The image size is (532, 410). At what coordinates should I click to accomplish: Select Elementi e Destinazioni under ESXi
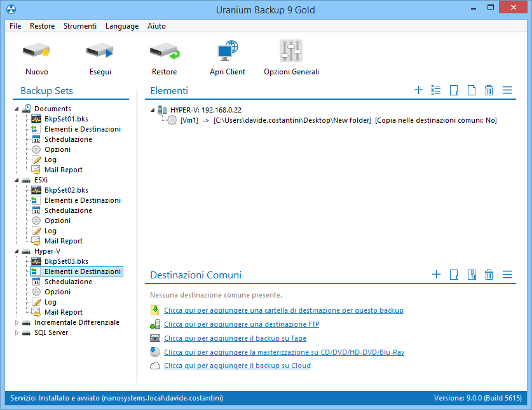coord(83,200)
